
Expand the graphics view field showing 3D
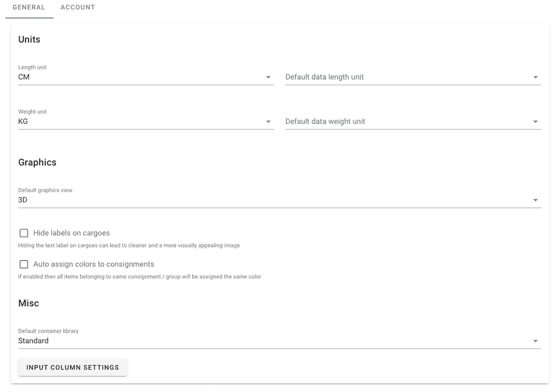[274, 201]
